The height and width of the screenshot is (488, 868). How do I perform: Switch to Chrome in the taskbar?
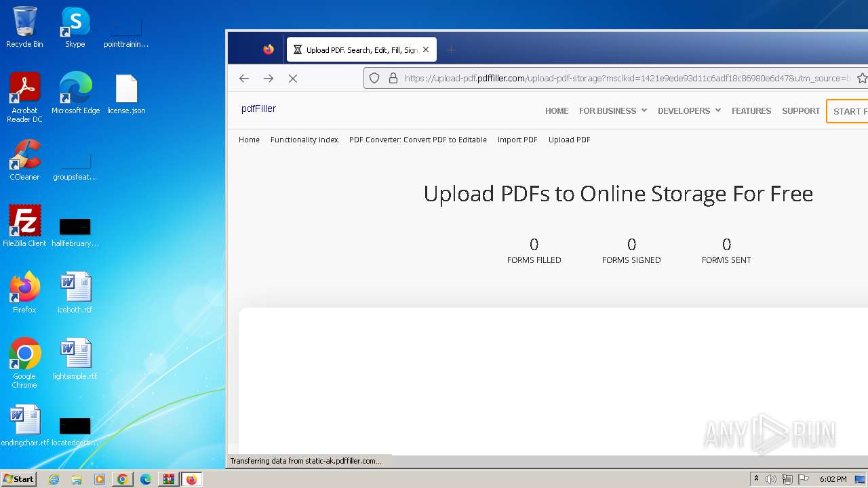coord(123,479)
